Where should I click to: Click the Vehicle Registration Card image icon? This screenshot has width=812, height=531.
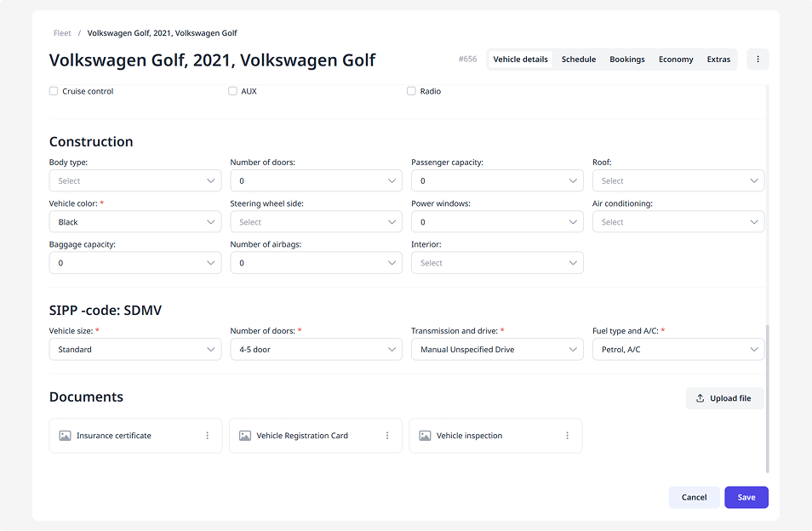[x=245, y=436]
